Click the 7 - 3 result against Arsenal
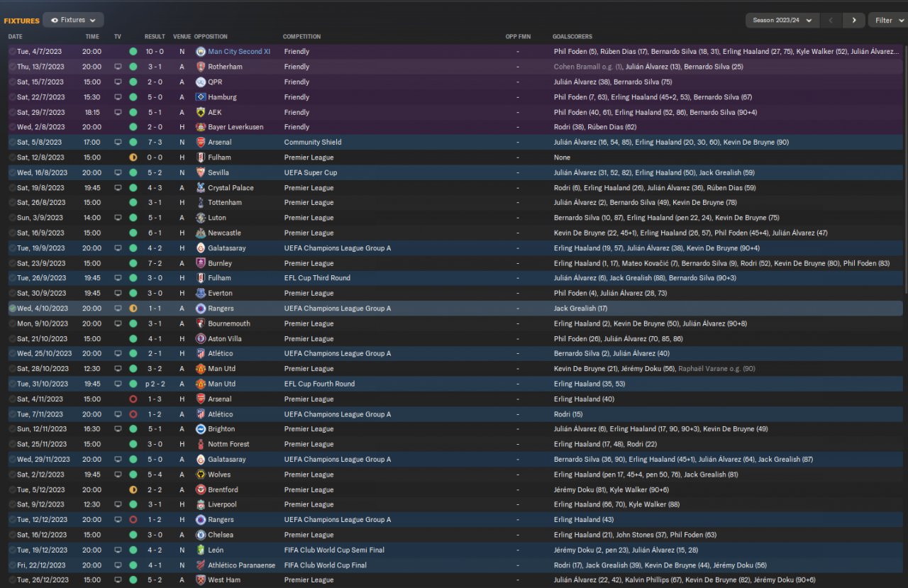 click(155, 143)
